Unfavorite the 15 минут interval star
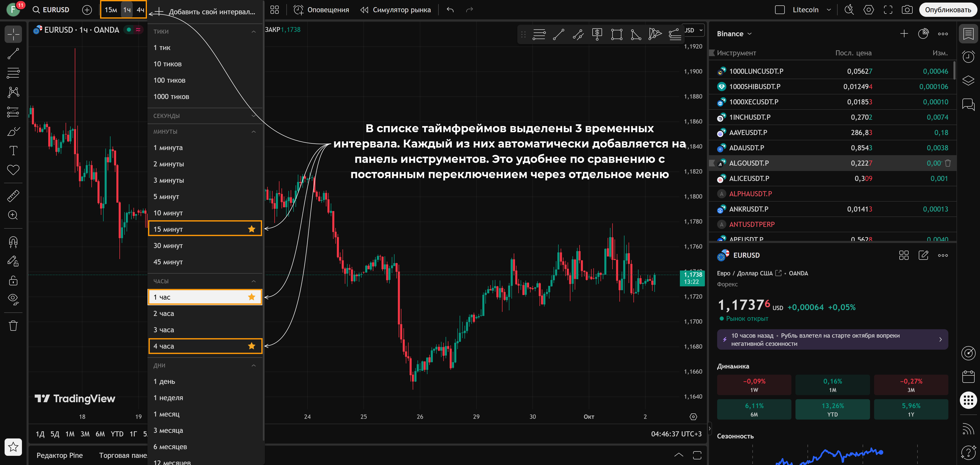This screenshot has height=465, width=980. coord(251,229)
